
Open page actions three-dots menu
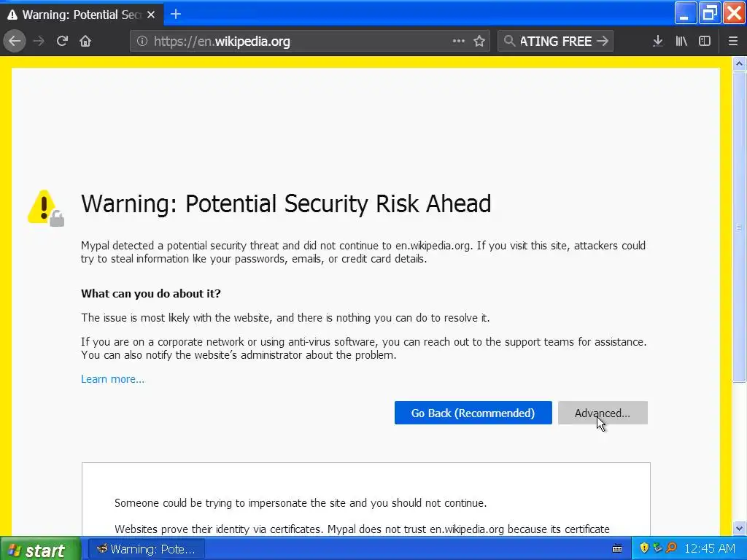click(x=458, y=41)
